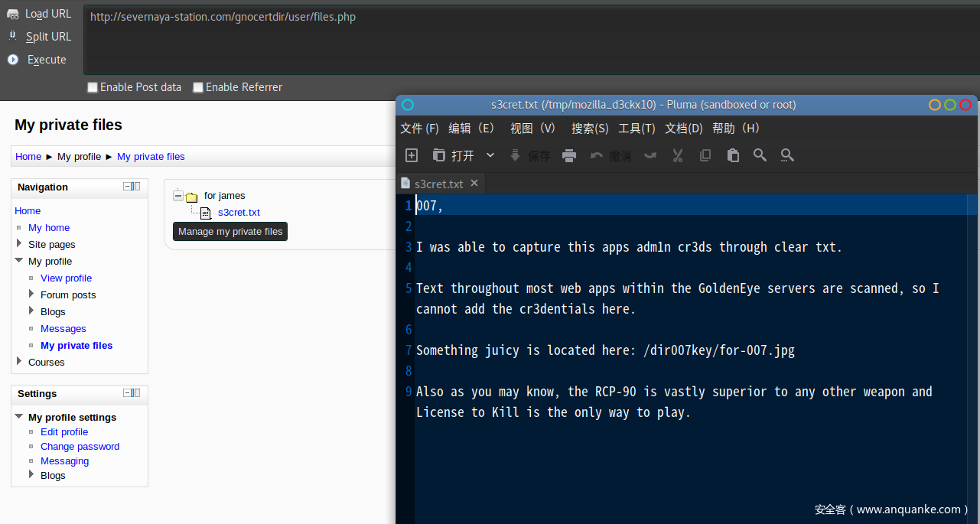Expand the Site pages tree item
Viewport: 980px width, 524px height.
point(19,244)
